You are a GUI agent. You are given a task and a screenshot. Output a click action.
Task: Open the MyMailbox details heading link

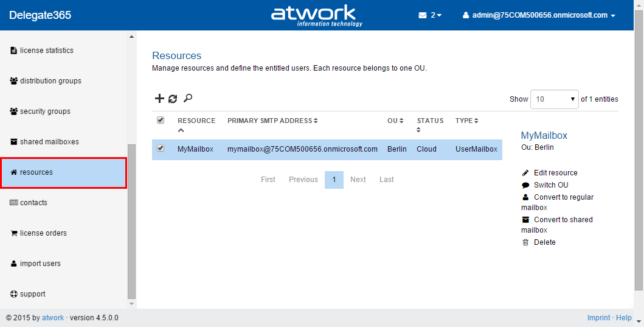544,135
